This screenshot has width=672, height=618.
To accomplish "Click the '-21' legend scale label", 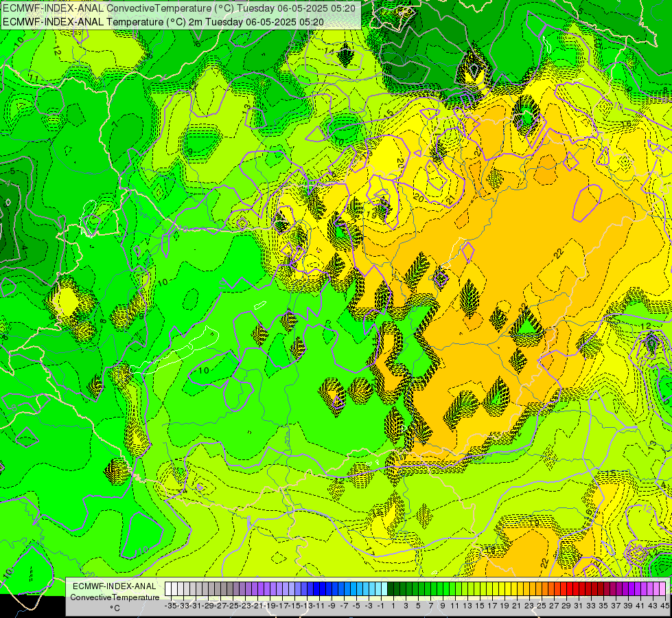I will tap(257, 606).
